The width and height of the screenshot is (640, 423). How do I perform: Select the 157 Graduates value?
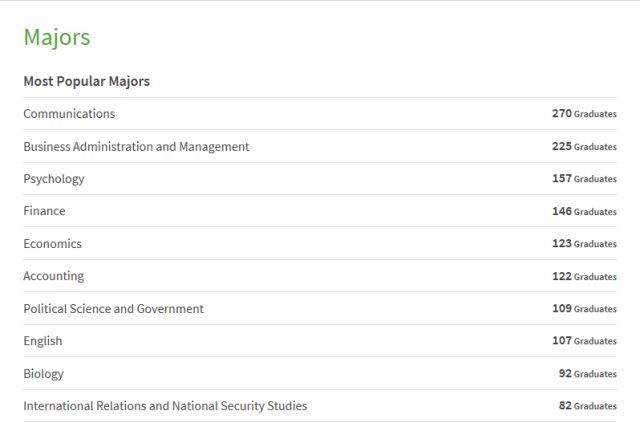[x=584, y=179]
